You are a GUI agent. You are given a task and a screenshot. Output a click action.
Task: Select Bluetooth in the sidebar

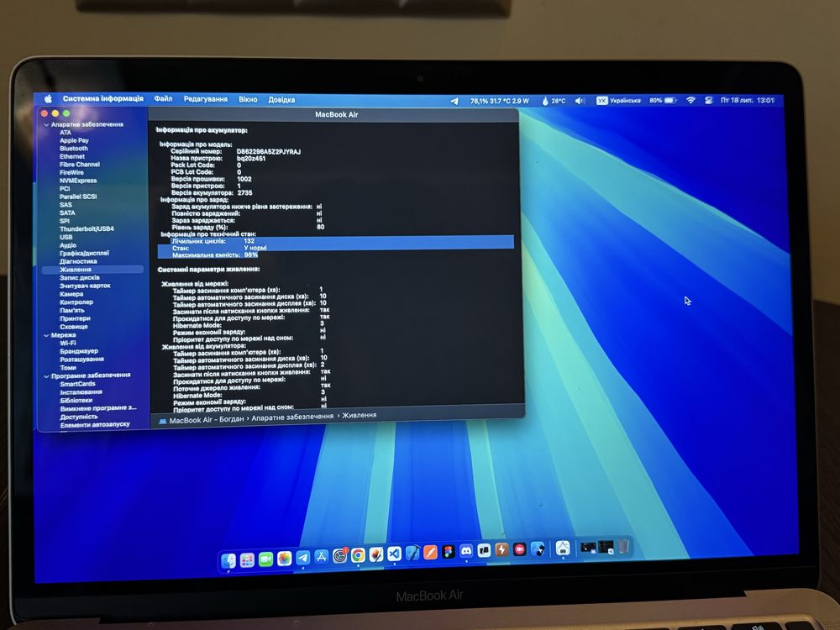(74, 149)
